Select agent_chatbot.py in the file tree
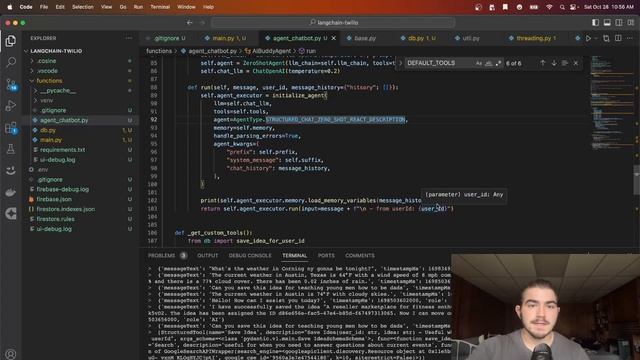This screenshot has width=640, height=360. click(x=81, y=120)
